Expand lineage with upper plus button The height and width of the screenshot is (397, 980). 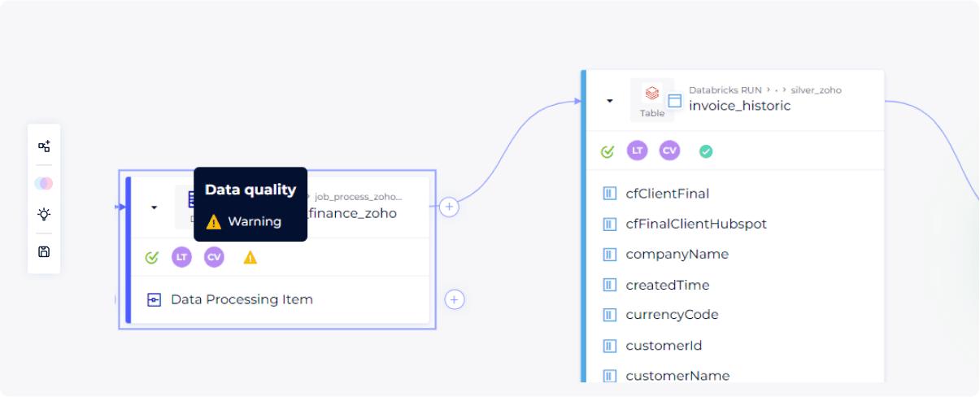click(x=449, y=207)
